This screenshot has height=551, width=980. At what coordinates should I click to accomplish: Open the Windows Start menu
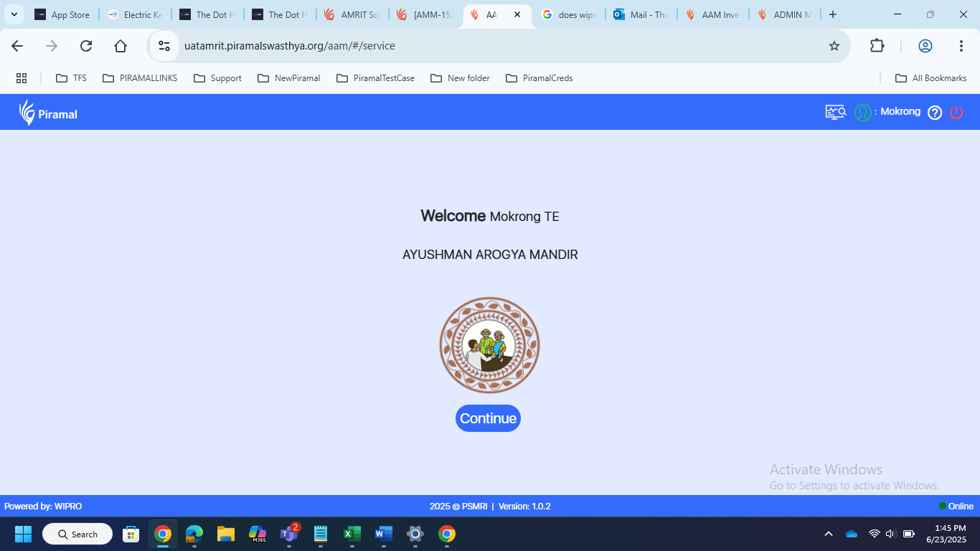[24, 534]
